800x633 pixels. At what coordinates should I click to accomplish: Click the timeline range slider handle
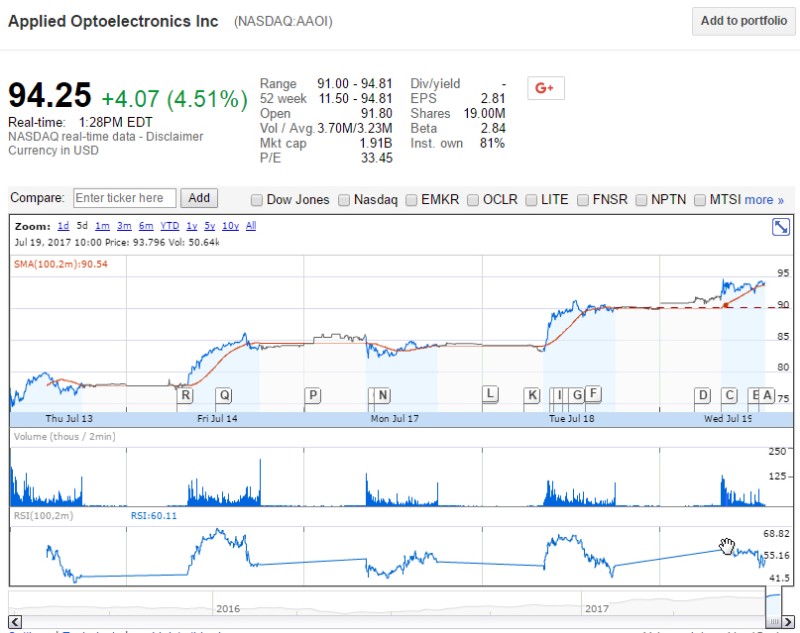(x=773, y=621)
